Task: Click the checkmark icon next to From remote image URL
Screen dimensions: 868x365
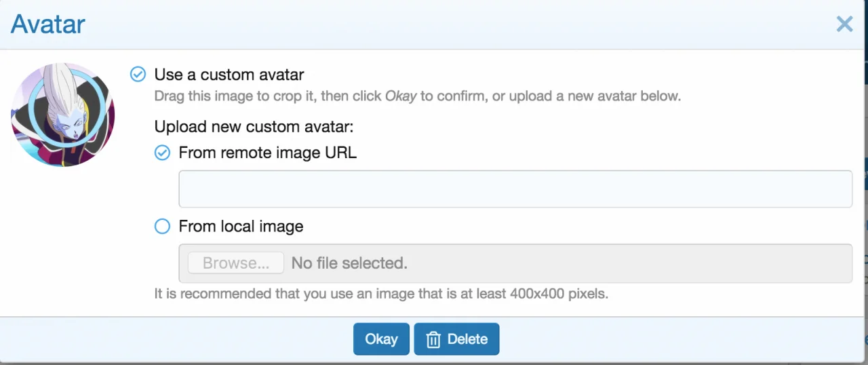Action: pyautogui.click(x=162, y=153)
